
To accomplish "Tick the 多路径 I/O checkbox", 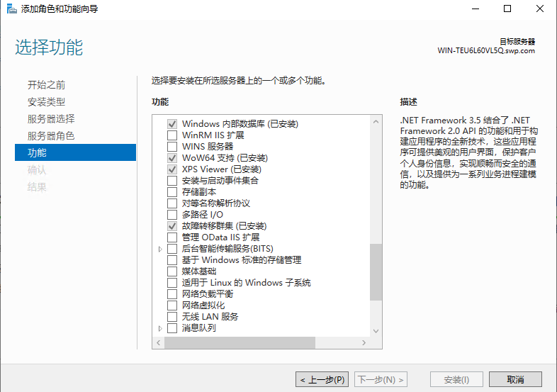I will (172, 215).
